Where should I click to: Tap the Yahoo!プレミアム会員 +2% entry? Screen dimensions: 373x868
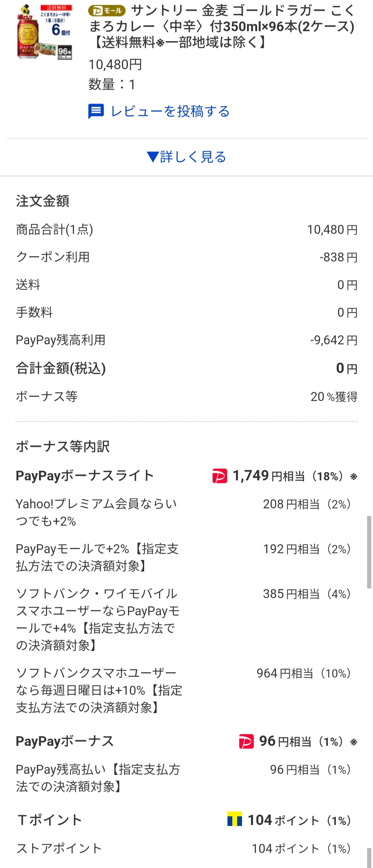point(96,512)
